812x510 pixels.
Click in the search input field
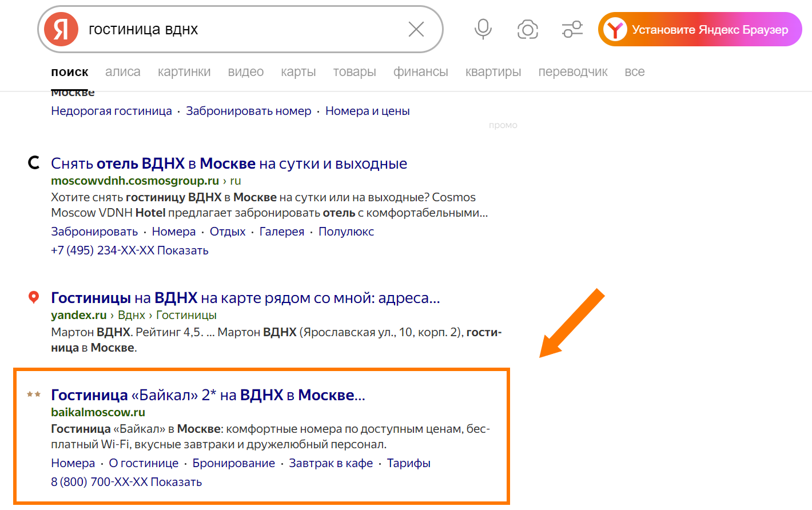240,30
